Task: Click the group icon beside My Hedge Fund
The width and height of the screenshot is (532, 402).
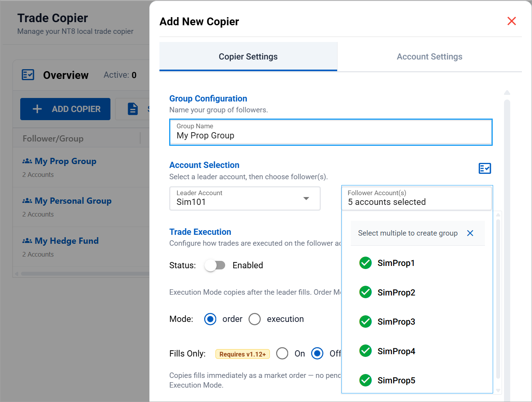Action: (27, 241)
